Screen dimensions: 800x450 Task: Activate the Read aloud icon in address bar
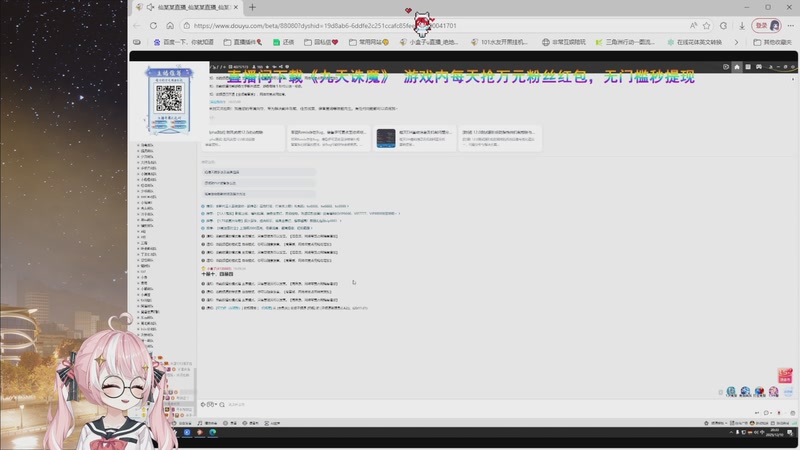(x=693, y=26)
